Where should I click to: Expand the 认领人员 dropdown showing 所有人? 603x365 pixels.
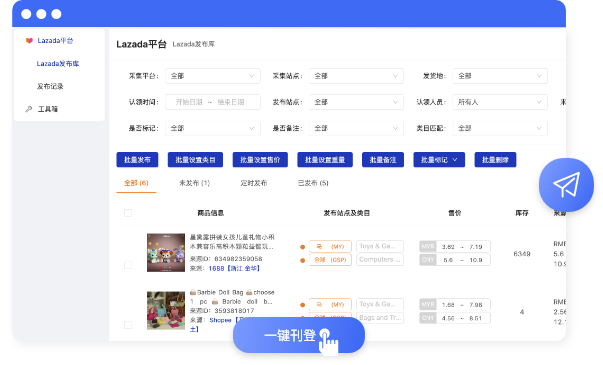(500, 102)
